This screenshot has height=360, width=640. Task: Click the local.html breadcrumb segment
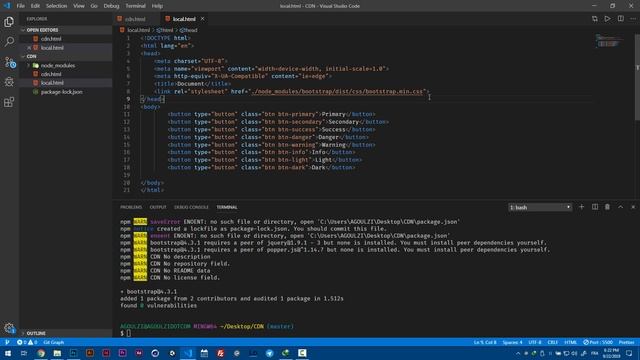(135, 30)
